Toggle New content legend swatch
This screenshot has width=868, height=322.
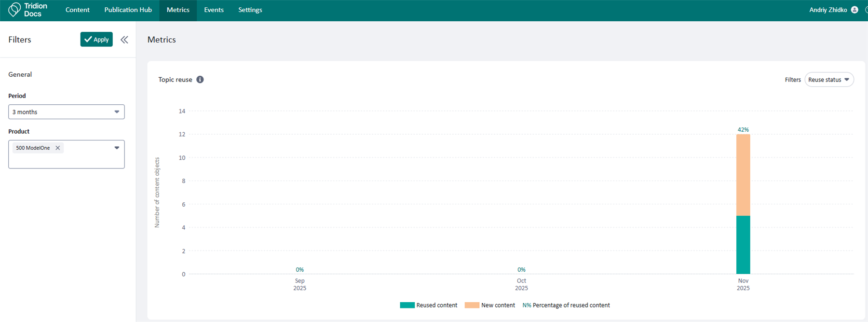472,305
